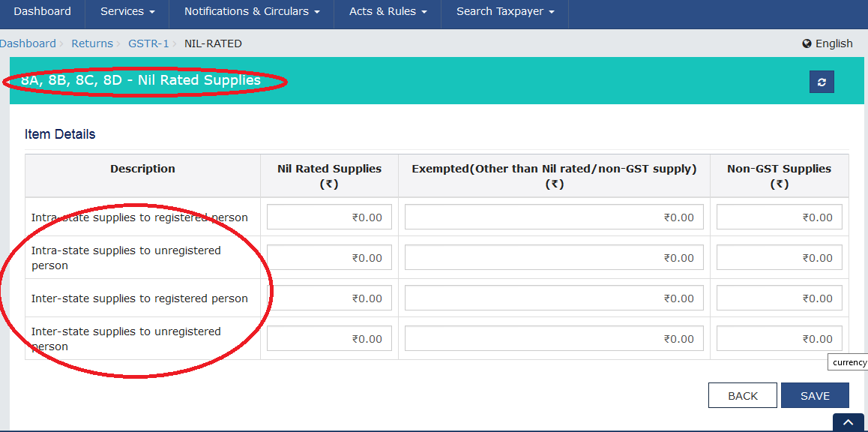
Task: Click the refresh icon on Nil Rated Supplies header
Action: (821, 81)
